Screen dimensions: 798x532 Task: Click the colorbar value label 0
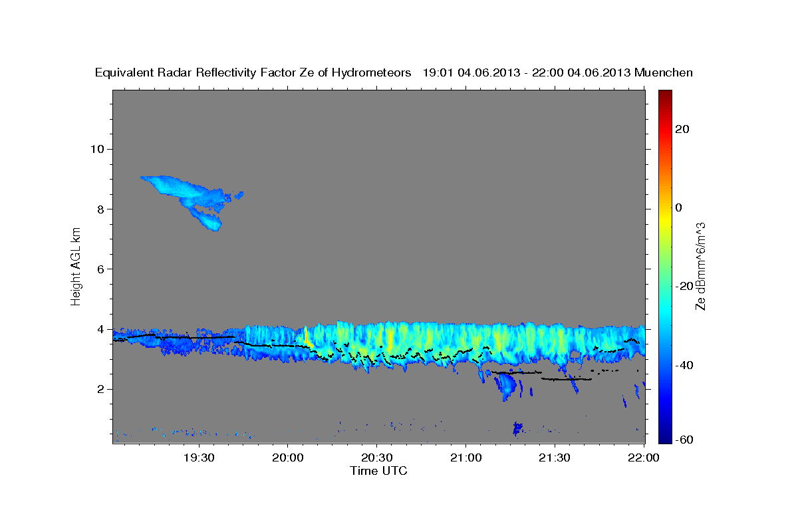tap(679, 207)
